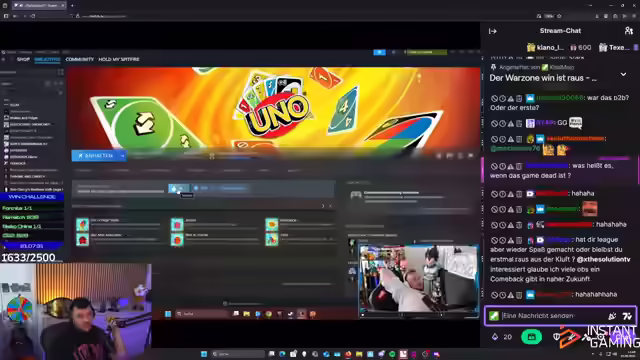Viewport: 640px width, 360px height.
Task: Ban the user who wrote 'hehaha'
Action: coord(494,194)
